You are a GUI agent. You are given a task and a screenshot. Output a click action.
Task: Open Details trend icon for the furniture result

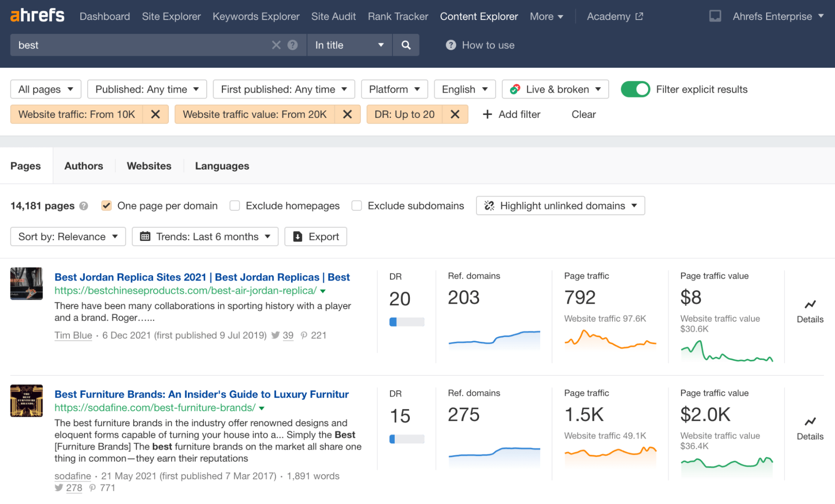[x=810, y=421]
